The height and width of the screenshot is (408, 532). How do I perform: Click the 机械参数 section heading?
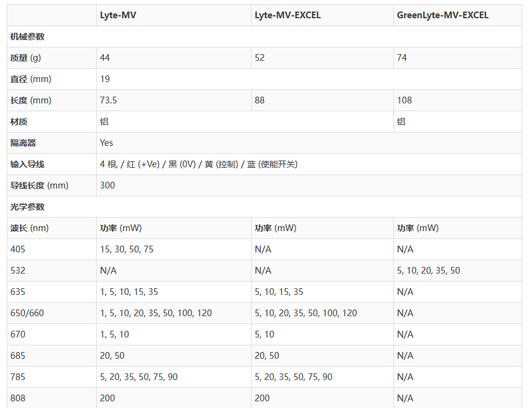pyautogui.click(x=27, y=36)
